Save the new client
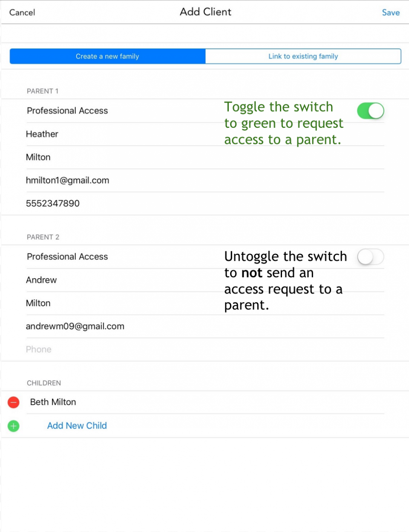 point(391,12)
